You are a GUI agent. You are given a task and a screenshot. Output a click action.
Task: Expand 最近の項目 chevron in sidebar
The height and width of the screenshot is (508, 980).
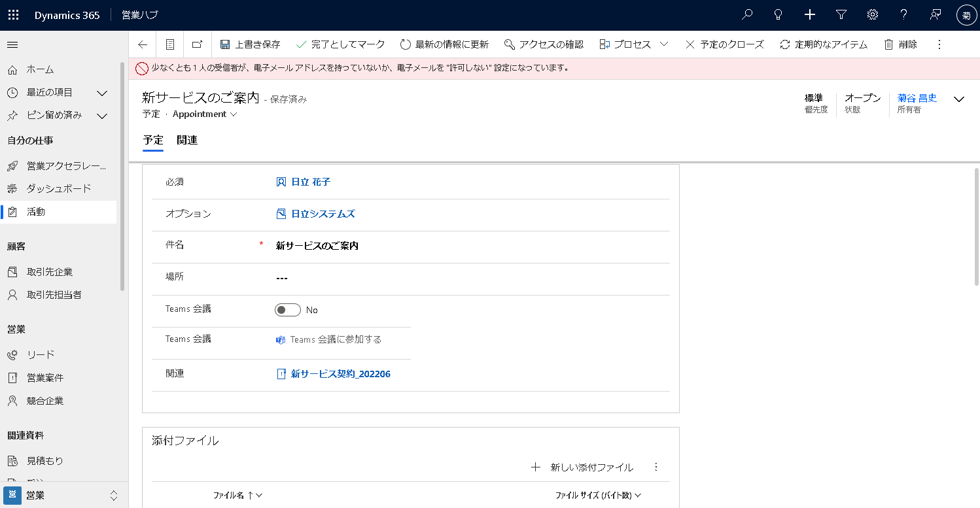click(102, 93)
